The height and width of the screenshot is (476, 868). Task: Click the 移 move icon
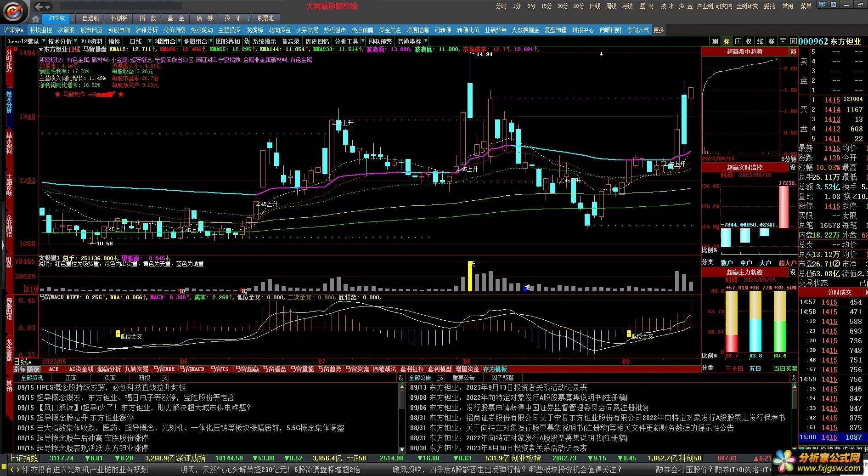772,41
